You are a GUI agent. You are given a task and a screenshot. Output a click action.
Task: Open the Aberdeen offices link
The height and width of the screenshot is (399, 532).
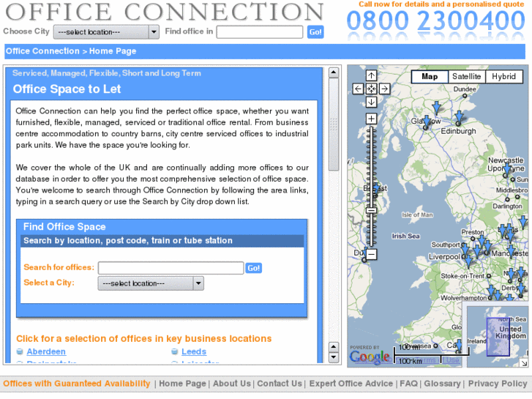(x=46, y=351)
